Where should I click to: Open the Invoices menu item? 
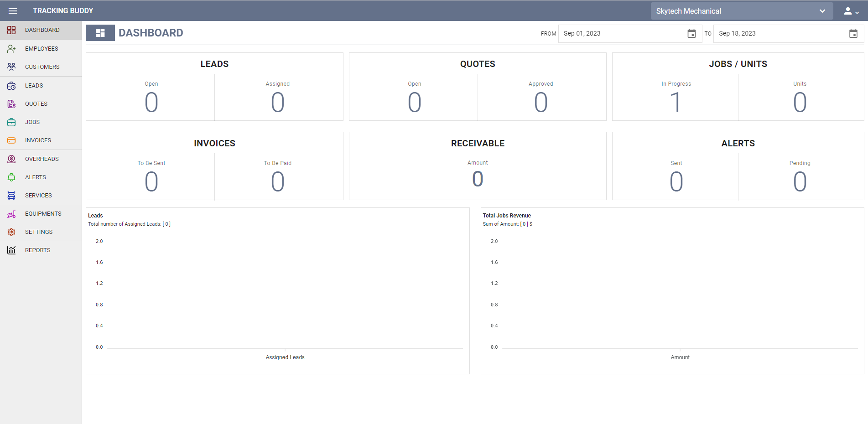[x=38, y=140]
